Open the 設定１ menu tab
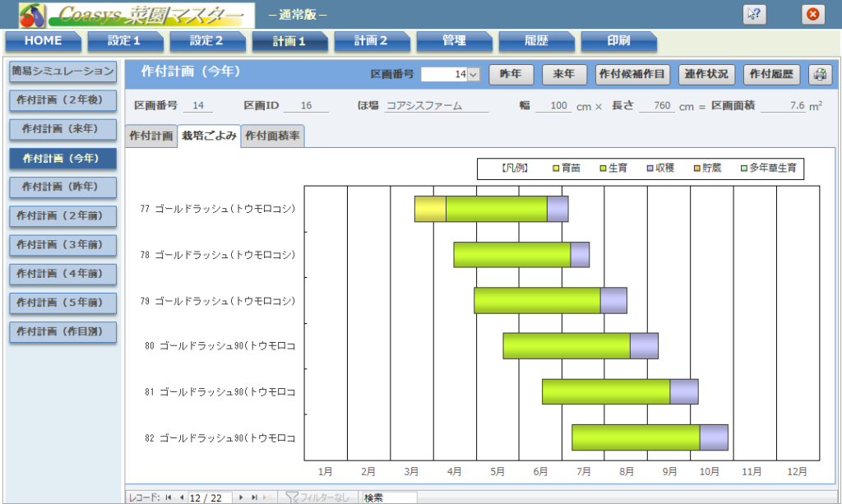This screenshot has width=842, height=504. pos(125,41)
